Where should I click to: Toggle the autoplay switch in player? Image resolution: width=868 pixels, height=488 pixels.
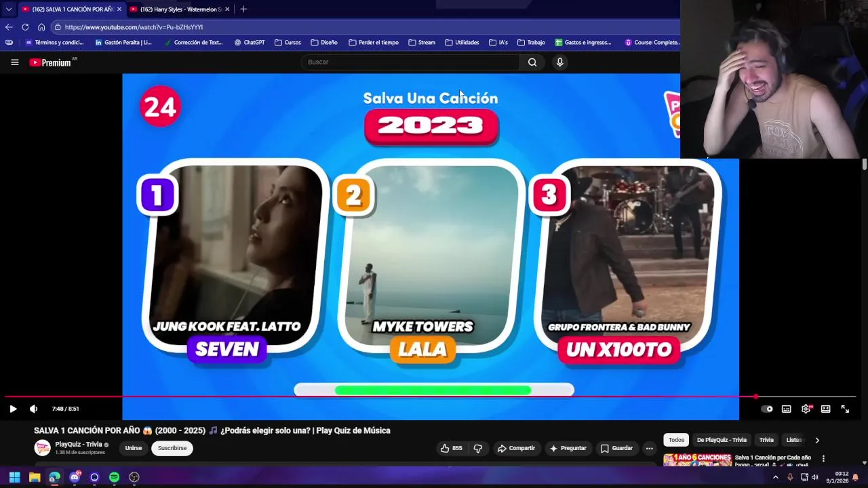click(767, 409)
